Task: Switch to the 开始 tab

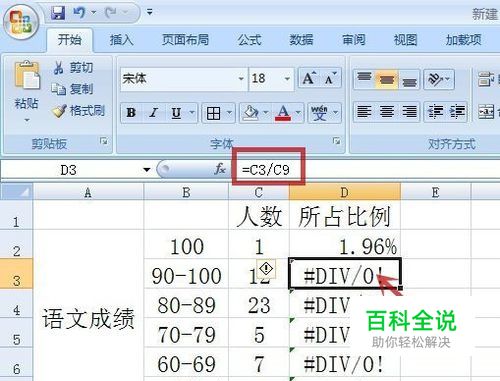Action: [69, 40]
